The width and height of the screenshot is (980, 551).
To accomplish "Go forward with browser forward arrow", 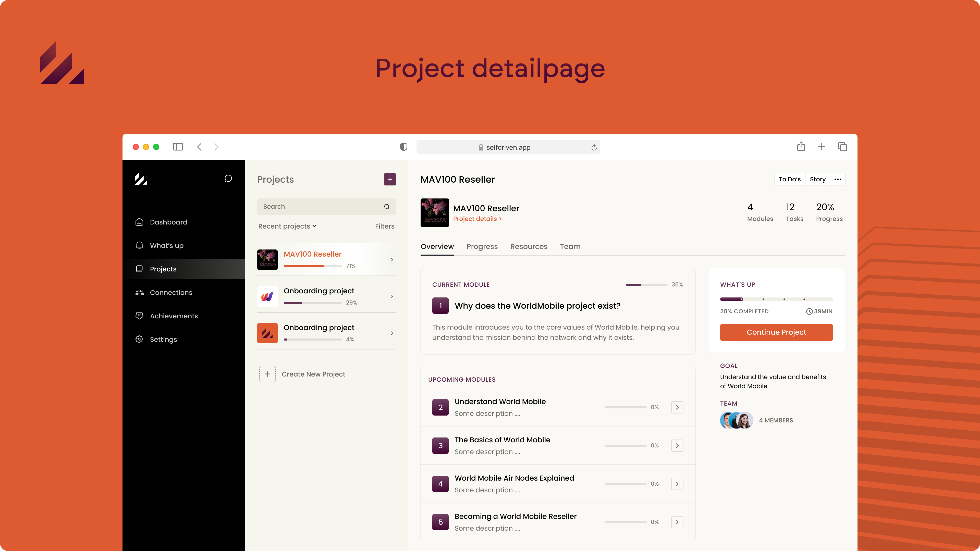I will click(216, 147).
